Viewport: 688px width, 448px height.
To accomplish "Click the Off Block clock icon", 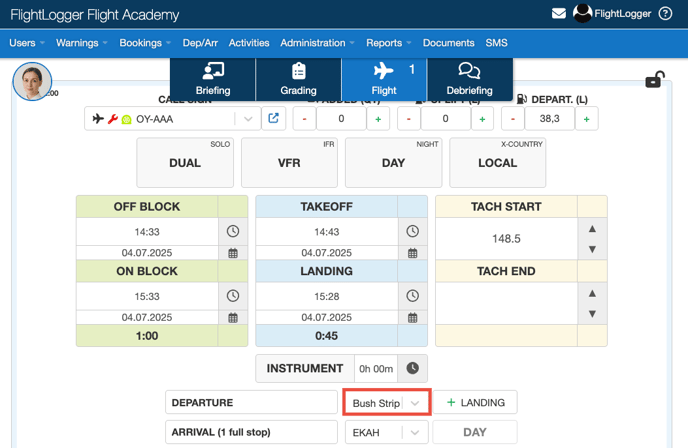I will click(x=233, y=231).
